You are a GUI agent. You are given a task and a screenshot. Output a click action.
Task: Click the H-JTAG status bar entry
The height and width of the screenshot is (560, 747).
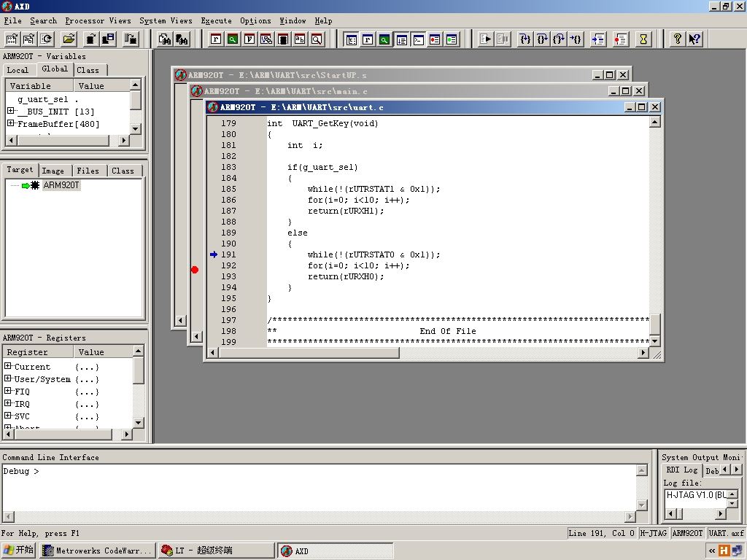(x=653, y=533)
